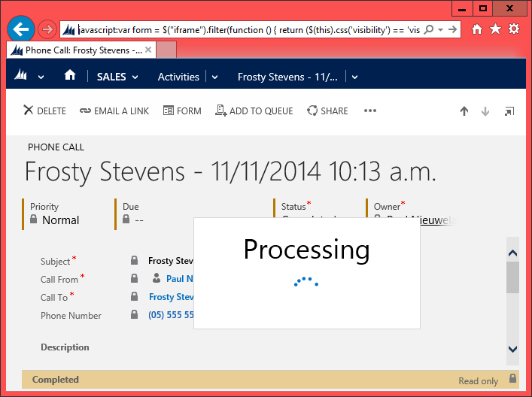The height and width of the screenshot is (397, 532).
Task: Delete the phone call record
Action: (44, 111)
